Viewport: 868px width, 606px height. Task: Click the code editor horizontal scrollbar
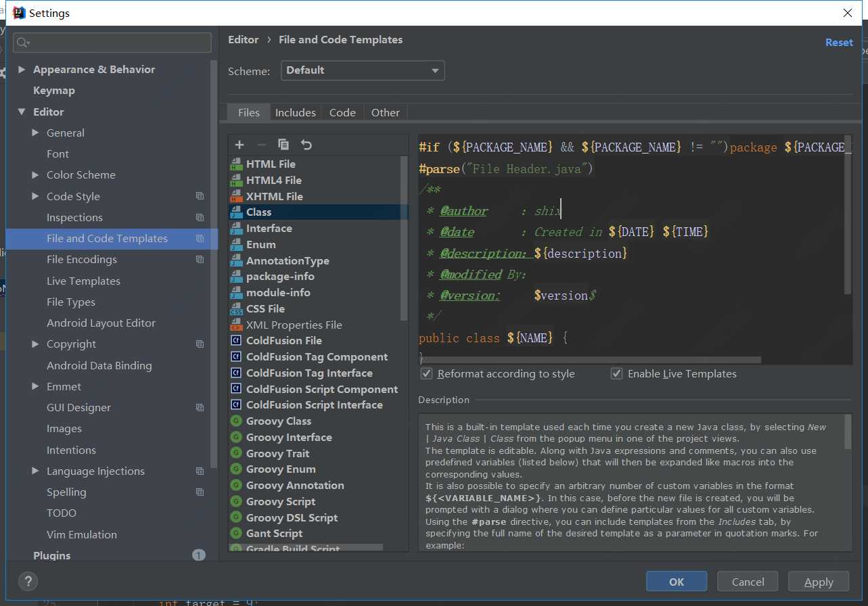590,360
